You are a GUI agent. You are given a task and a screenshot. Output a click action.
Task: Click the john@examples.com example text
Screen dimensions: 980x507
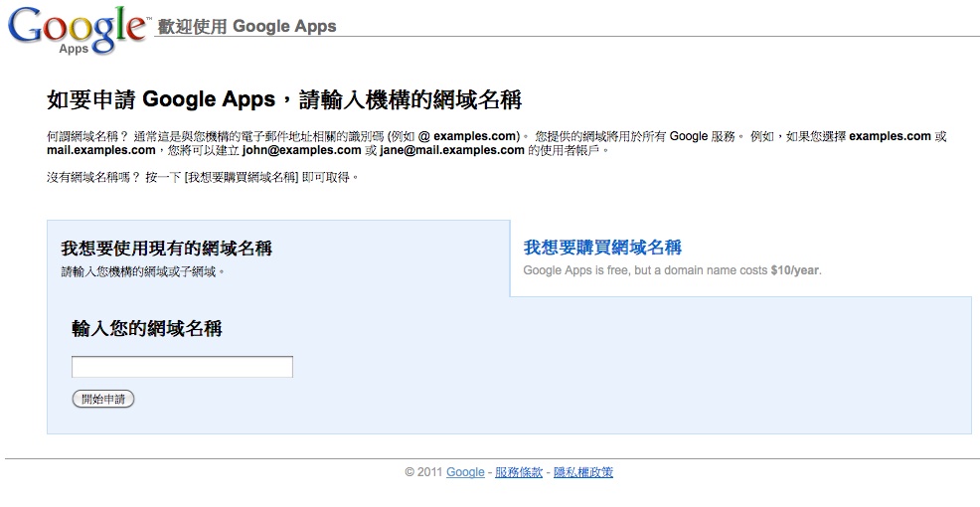(x=302, y=150)
